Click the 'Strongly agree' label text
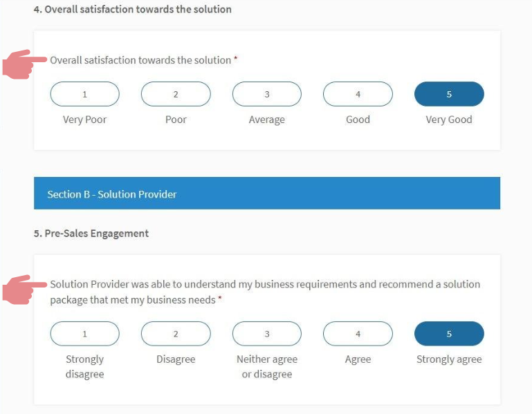This screenshot has height=414, width=532. click(449, 359)
